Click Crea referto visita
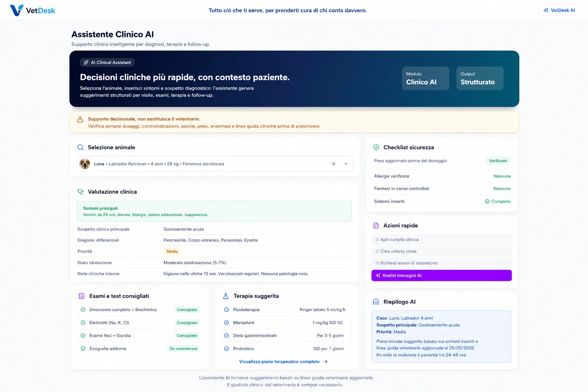Image resolution: width=588 pixels, height=392 pixels. pos(441,252)
